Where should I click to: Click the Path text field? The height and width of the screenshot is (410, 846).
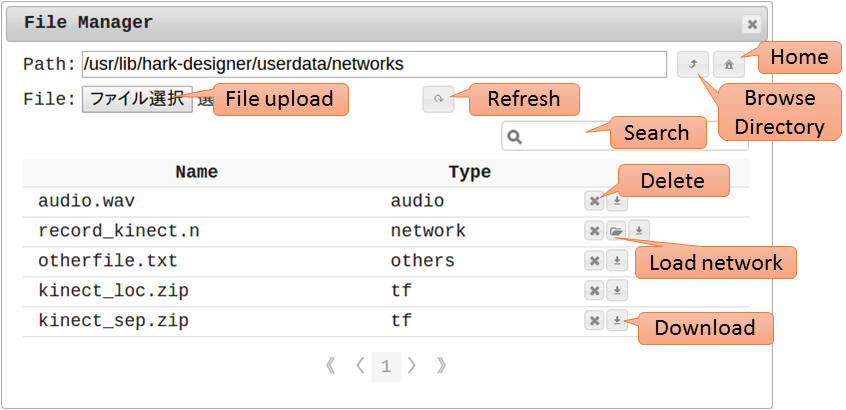pyautogui.click(x=374, y=64)
